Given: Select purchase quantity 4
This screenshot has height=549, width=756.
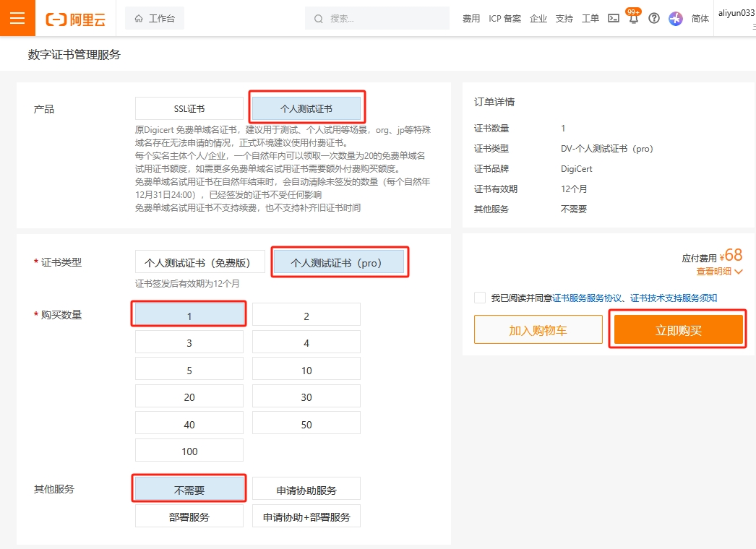Looking at the screenshot, I should pyautogui.click(x=306, y=342).
